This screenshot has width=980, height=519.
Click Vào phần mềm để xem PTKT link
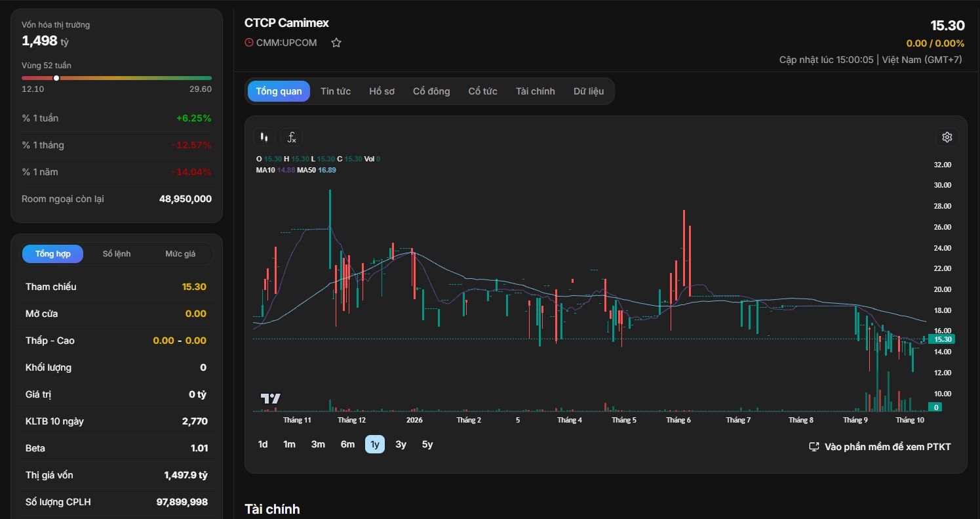coord(880,447)
